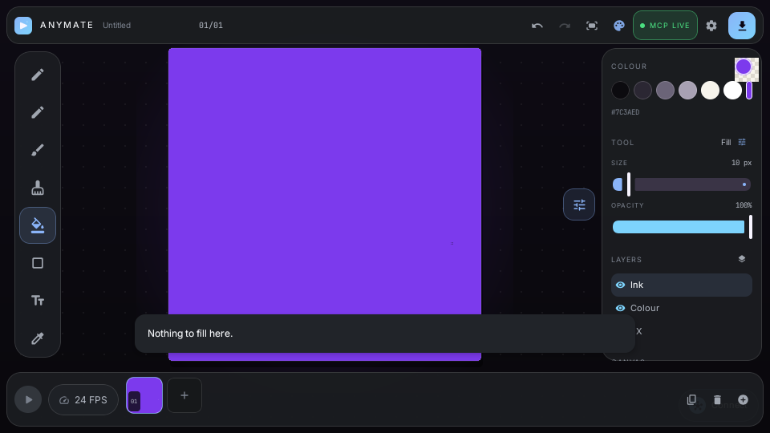This screenshot has height=433, width=770.
Task: Undo the last action
Action: pos(537,26)
